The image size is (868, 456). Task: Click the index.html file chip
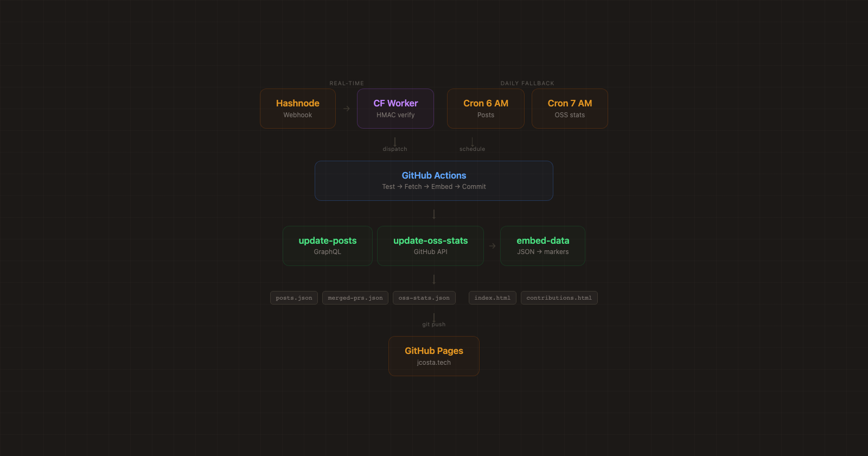tap(492, 298)
